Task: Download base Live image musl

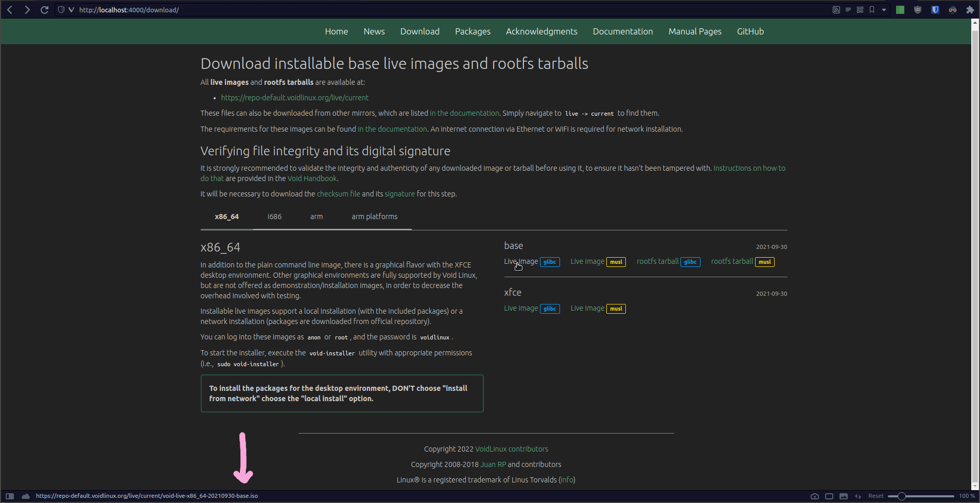Action: (598, 262)
